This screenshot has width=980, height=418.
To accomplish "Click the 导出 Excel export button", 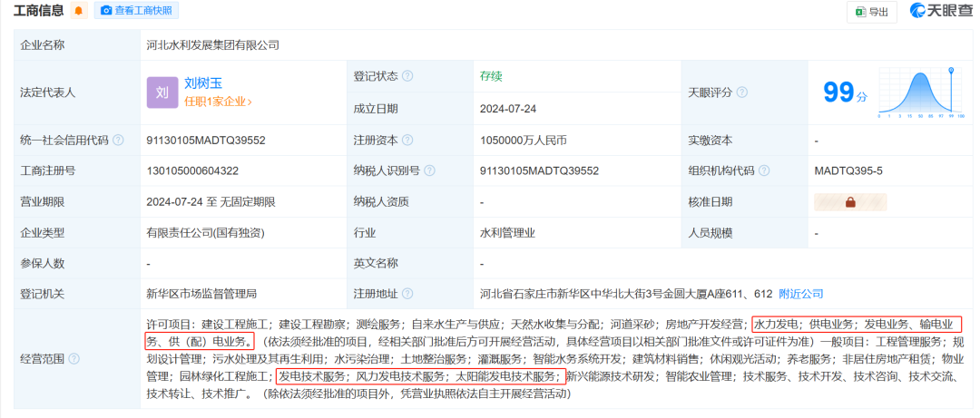I will tap(870, 12).
